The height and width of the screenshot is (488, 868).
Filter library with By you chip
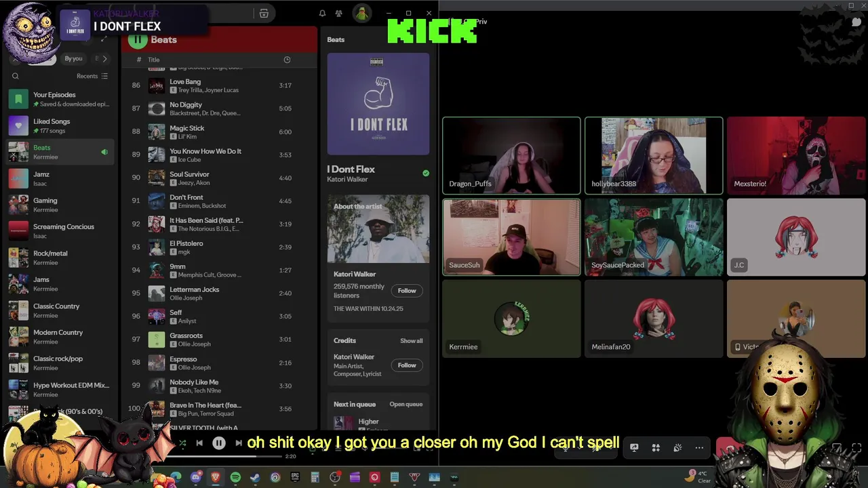[73, 59]
